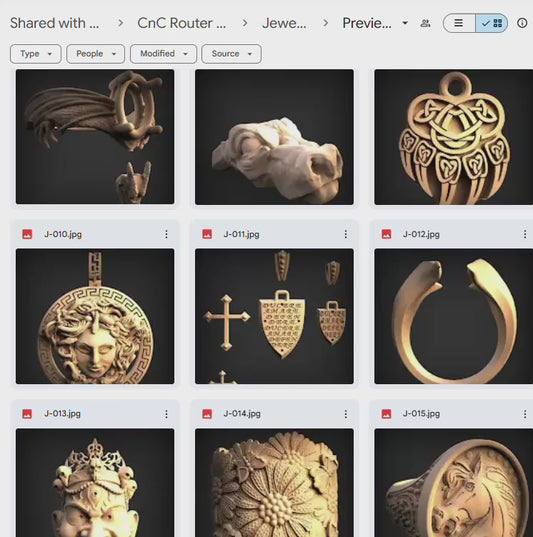Select the J-013.jpg file name

(62, 414)
